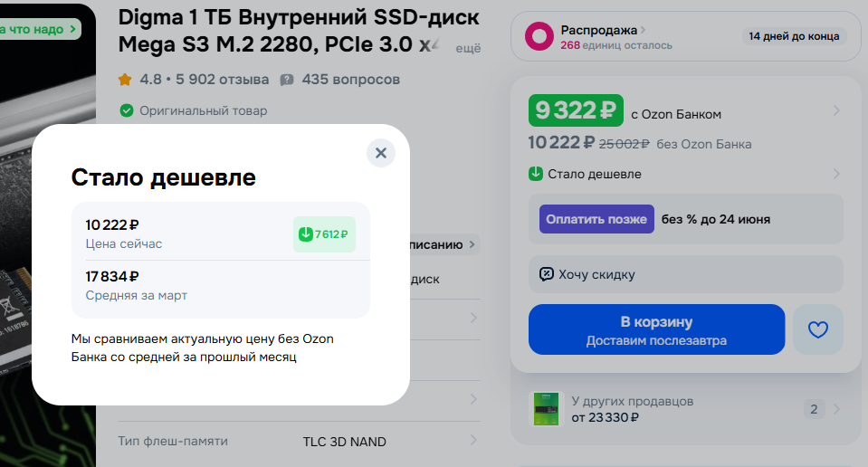Expand the 'Стало дешевле' row chevron

(x=836, y=174)
